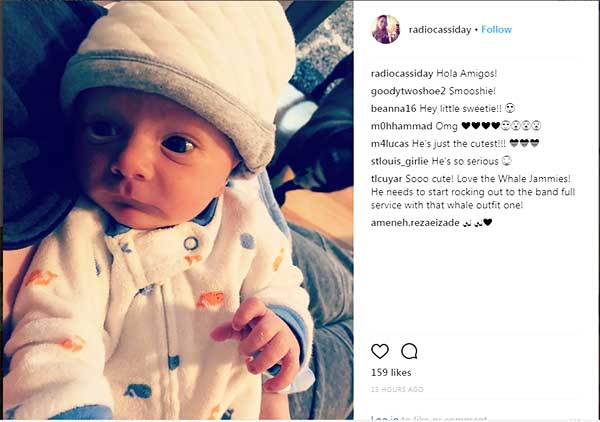Follow the radiocassiday account
The width and height of the screenshot is (600, 422).
coord(496,29)
